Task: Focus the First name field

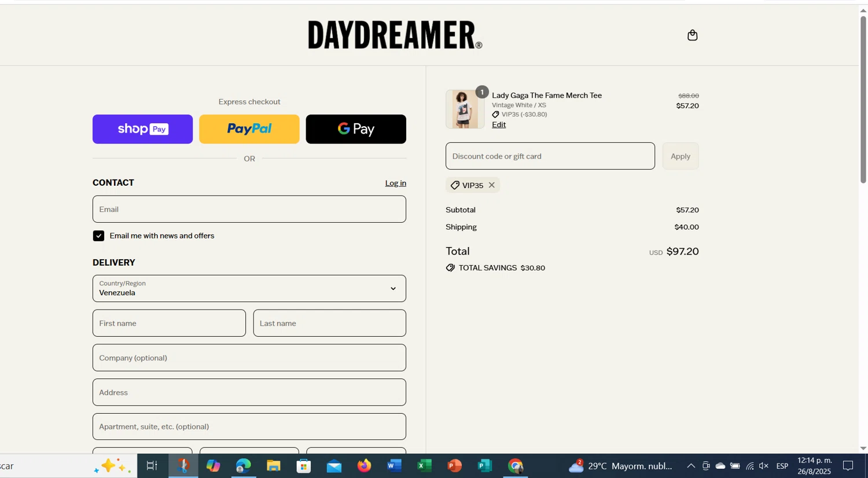Action: click(x=169, y=323)
